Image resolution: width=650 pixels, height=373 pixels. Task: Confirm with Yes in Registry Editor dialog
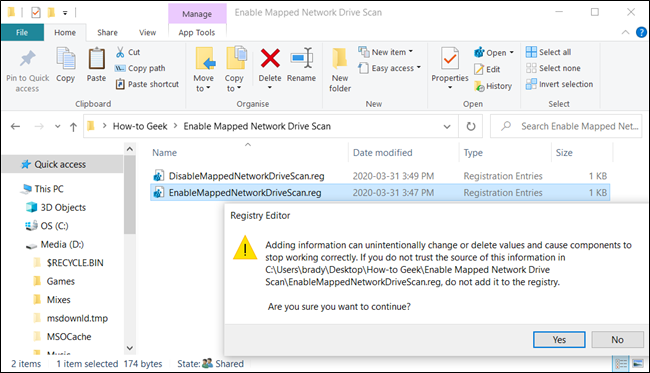559,340
